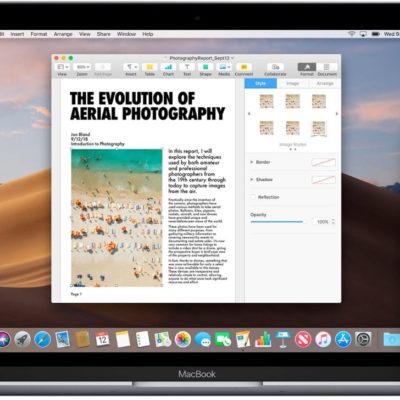This screenshot has height=400, width=400.
Task: Select the bottom-left image style thumbnail
Action: click(x=267, y=128)
